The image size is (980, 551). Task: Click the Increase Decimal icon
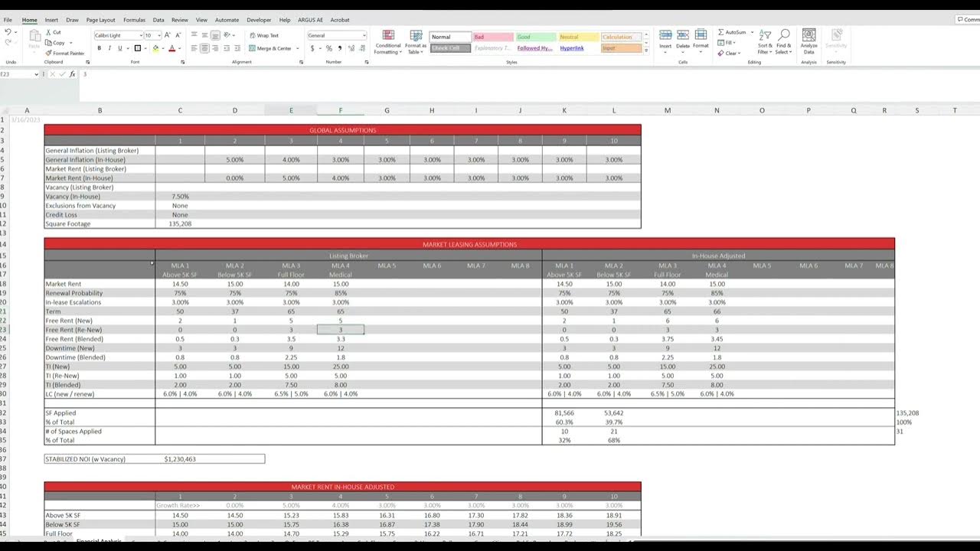[x=351, y=48]
